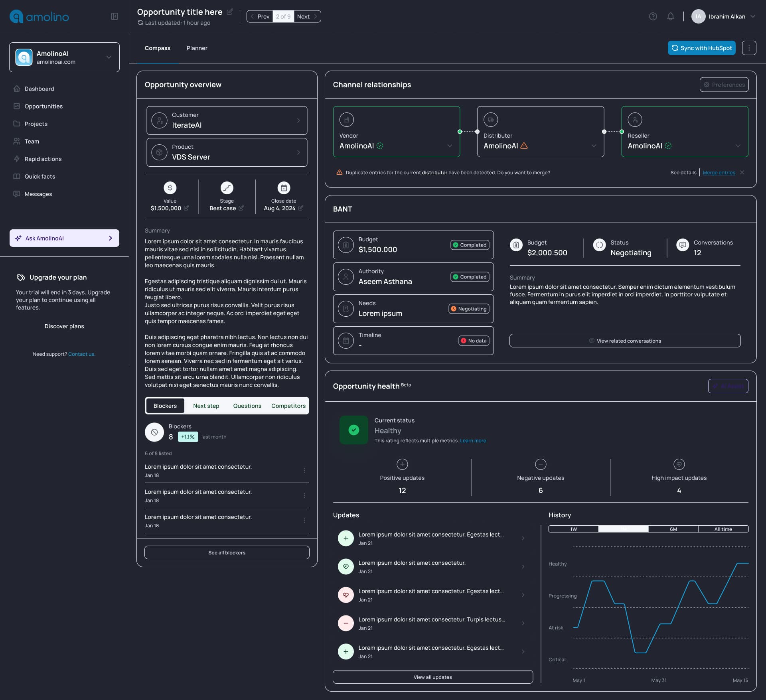The width and height of the screenshot is (766, 700).
Task: Go to Prev opportunity
Action: (x=260, y=16)
